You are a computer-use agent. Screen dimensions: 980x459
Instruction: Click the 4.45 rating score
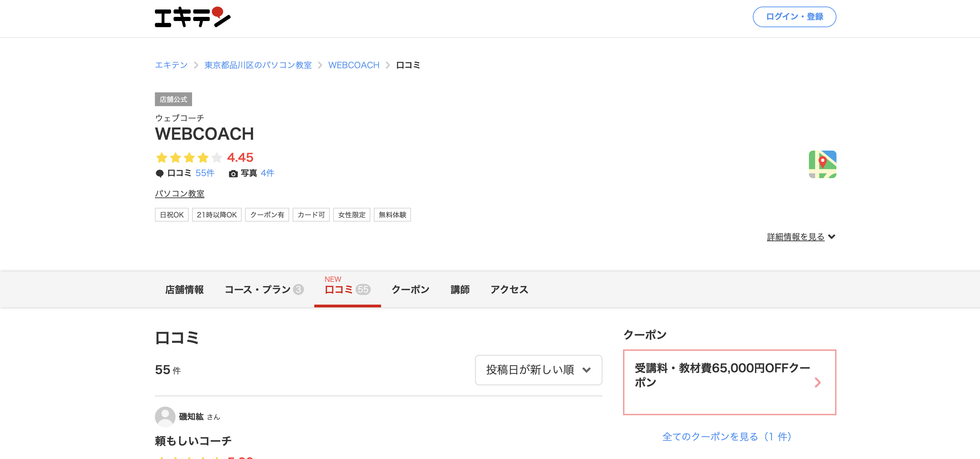(240, 157)
